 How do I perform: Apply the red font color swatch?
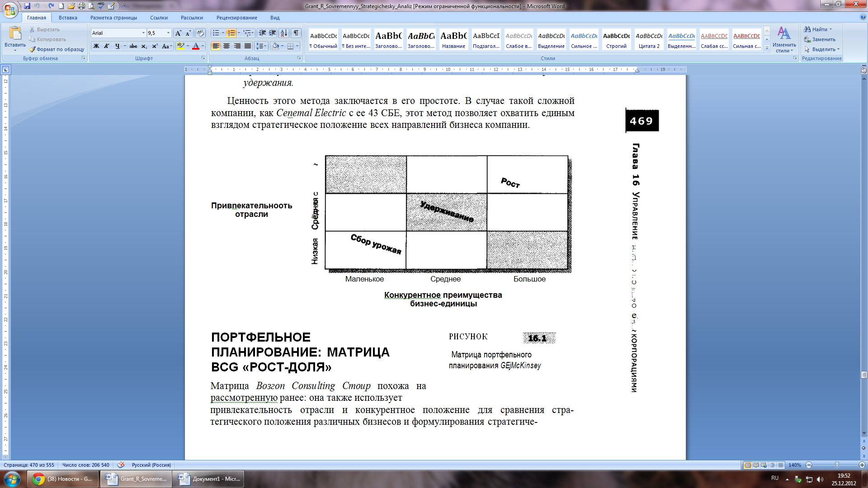pos(196,46)
